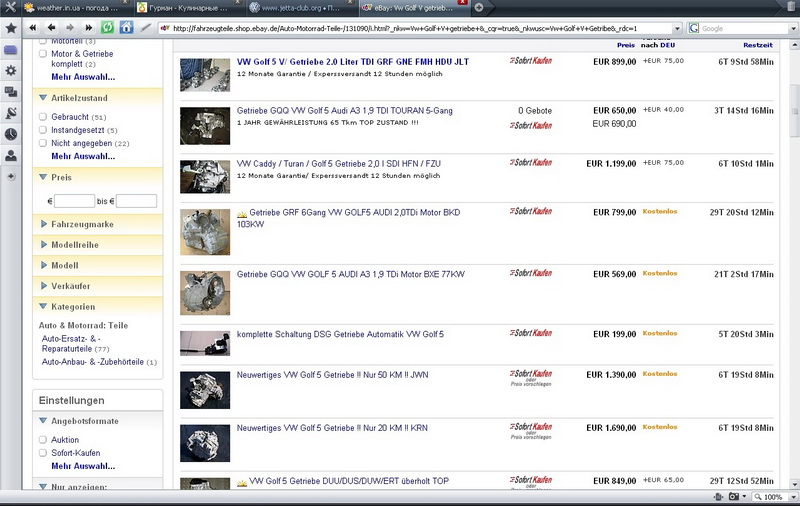The width and height of the screenshot is (800, 506).
Task: Open the Bookmarks star panel
Action: (11, 28)
